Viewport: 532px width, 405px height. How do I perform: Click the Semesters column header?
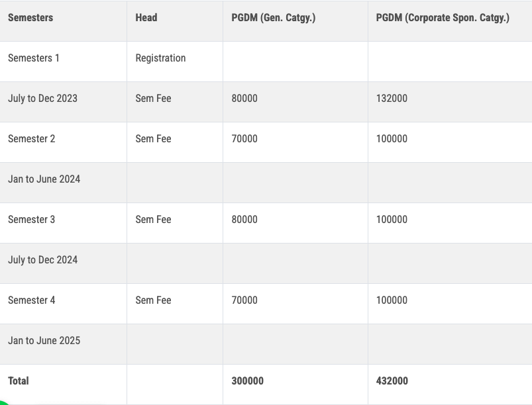pos(30,18)
